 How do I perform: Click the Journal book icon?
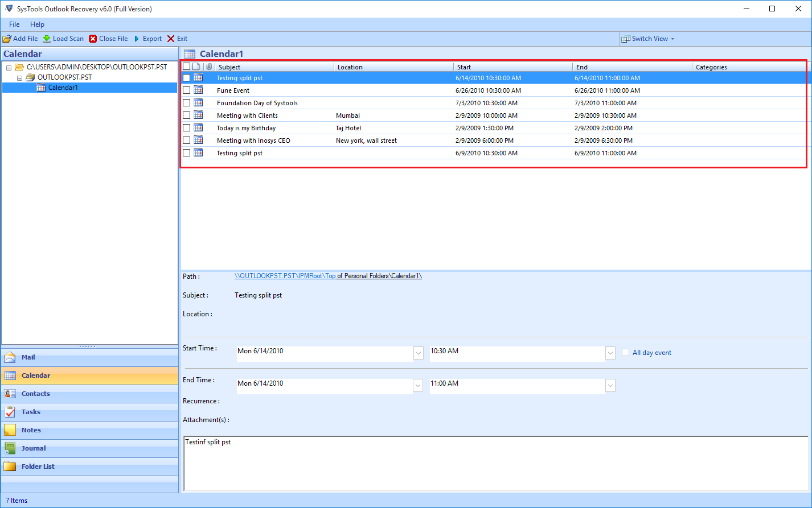(x=10, y=448)
